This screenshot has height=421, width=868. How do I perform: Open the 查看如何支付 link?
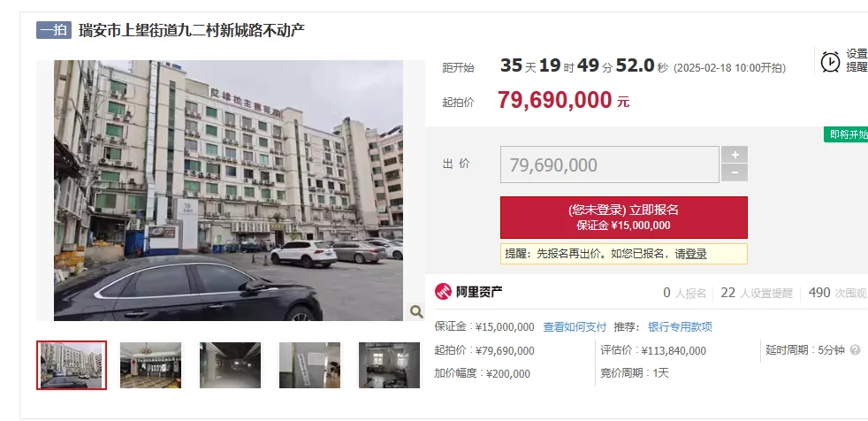pyautogui.click(x=575, y=327)
